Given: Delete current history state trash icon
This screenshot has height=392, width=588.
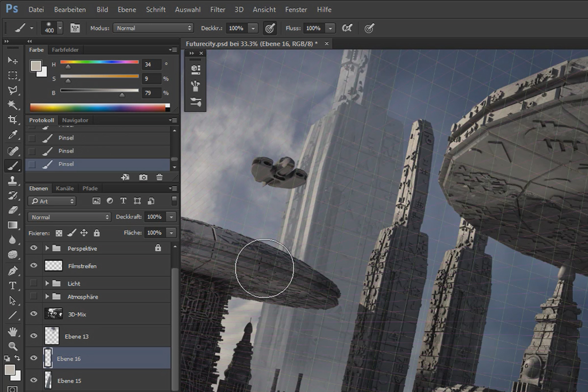Looking at the screenshot, I should 159,177.
